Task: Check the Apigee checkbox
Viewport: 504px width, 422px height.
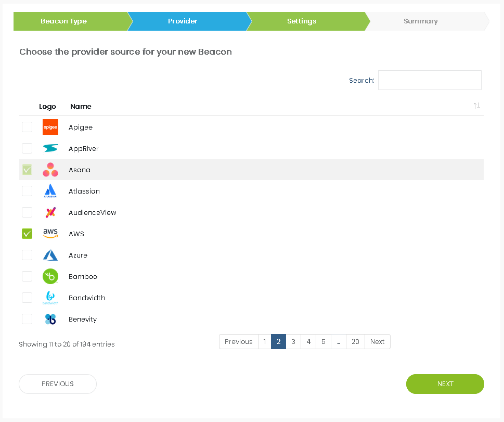Action: (27, 127)
